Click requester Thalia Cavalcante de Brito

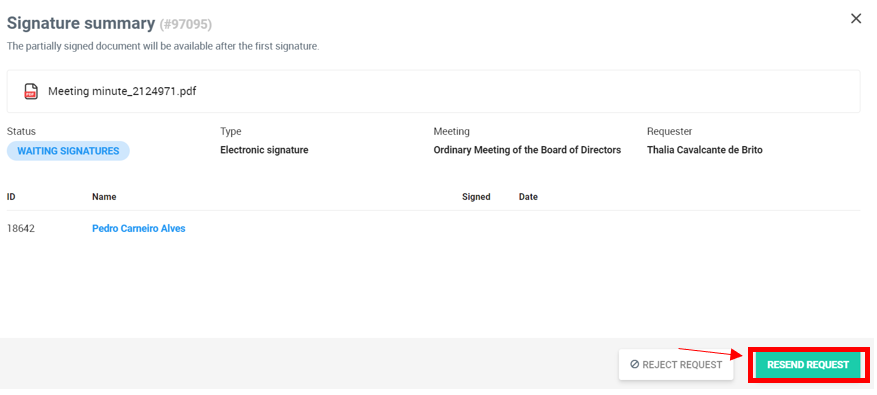pos(705,150)
